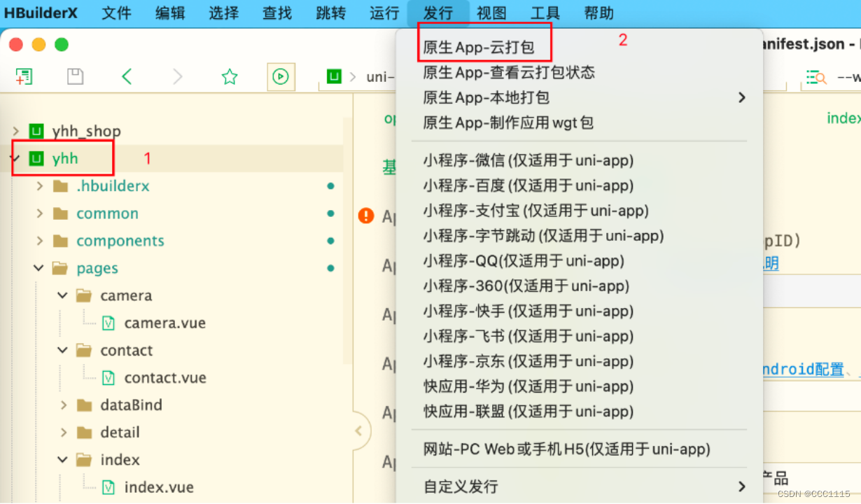Click the orange warning icon in the editor
This screenshot has height=504, width=861.
[366, 216]
